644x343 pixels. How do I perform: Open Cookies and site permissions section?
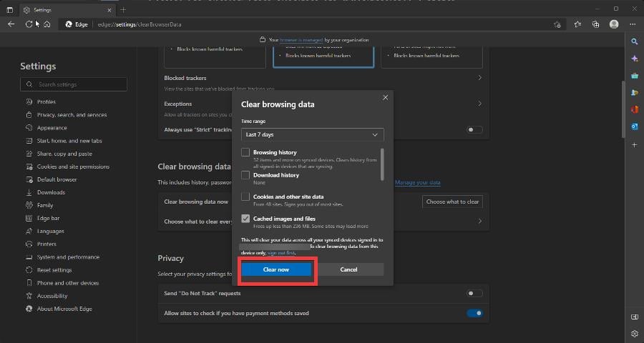73,166
